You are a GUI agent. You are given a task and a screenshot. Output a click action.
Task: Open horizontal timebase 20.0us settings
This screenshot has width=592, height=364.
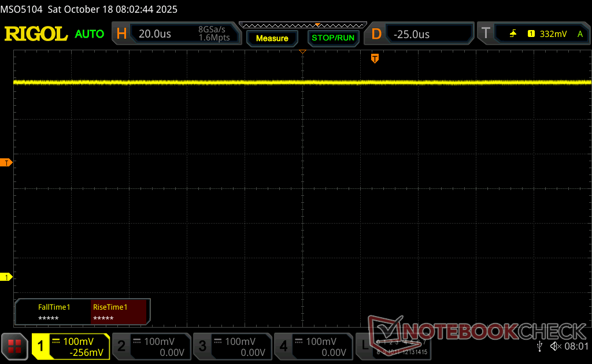click(x=175, y=34)
